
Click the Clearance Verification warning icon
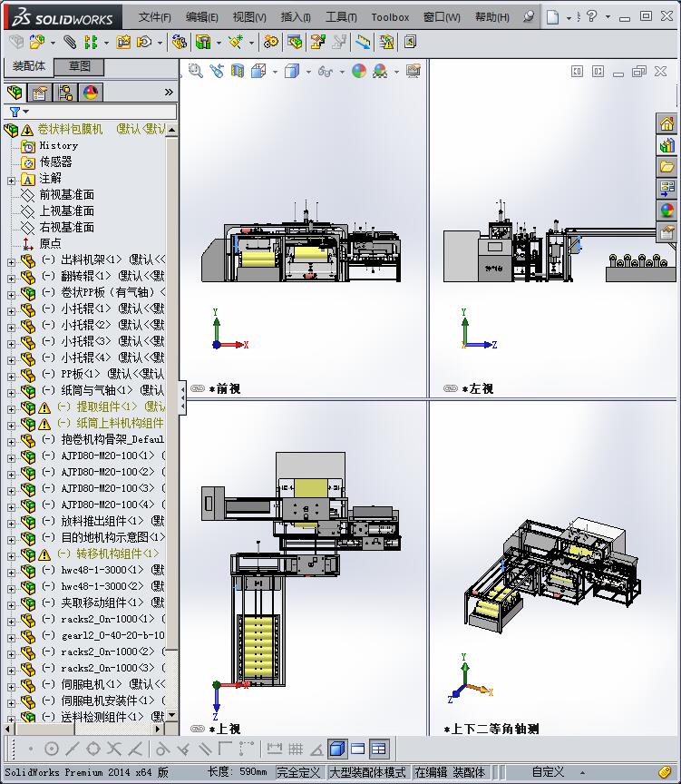click(386, 42)
